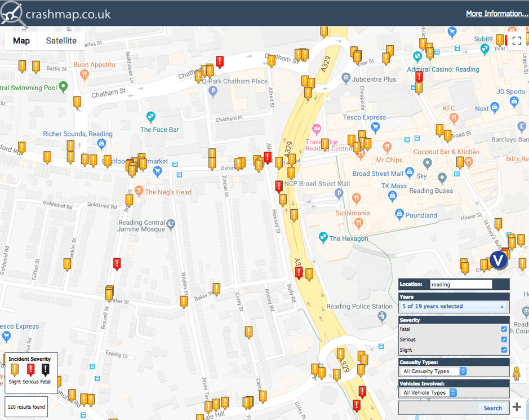Click the Location input field
The width and height of the screenshot is (529, 420).
[x=461, y=284]
